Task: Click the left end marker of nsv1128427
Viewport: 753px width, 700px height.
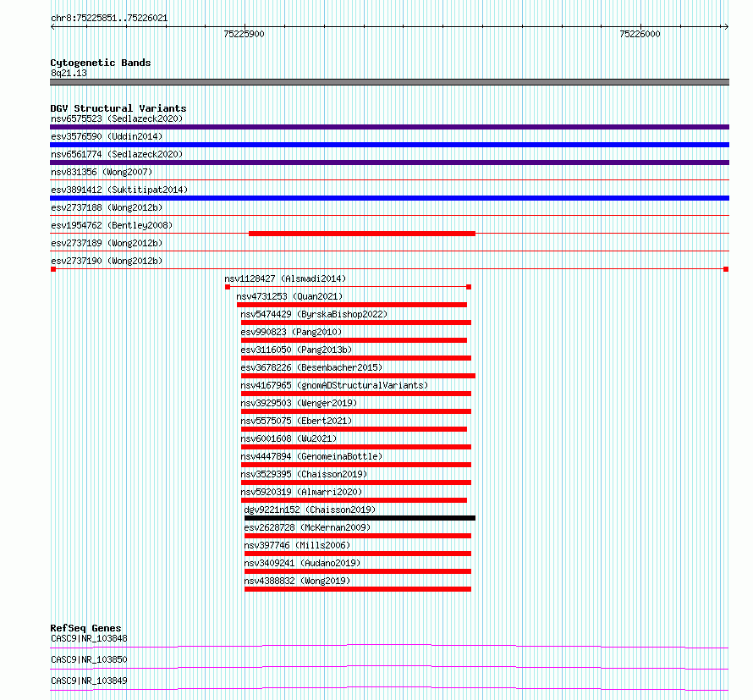Action: tap(228, 287)
